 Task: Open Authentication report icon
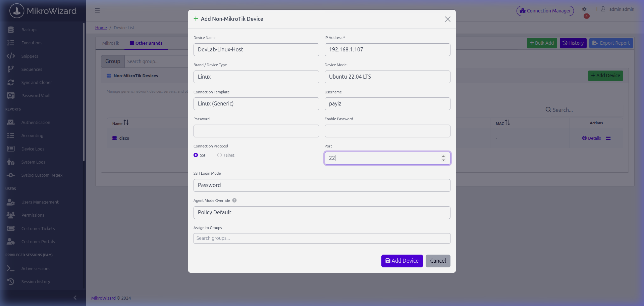pos(11,122)
